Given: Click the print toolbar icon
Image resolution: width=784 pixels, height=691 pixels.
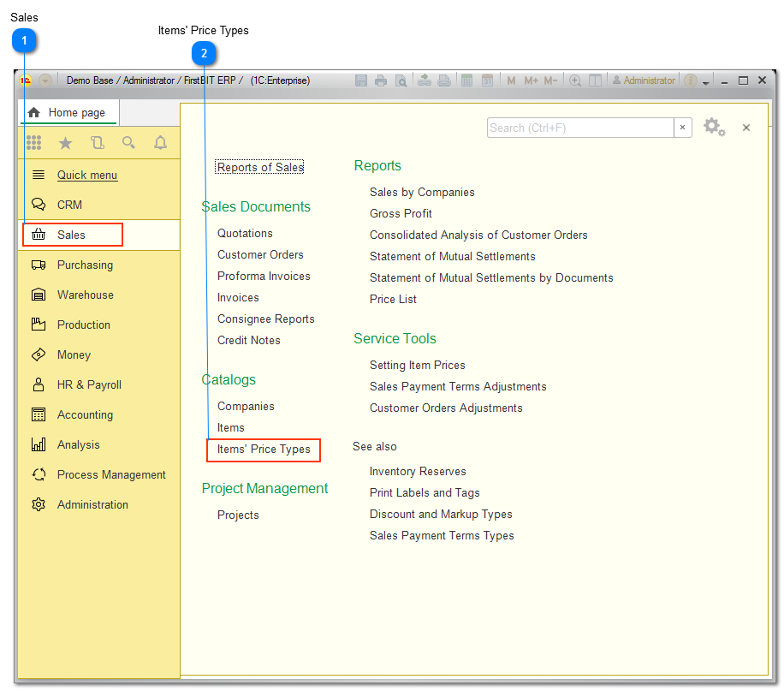Looking at the screenshot, I should [380, 80].
